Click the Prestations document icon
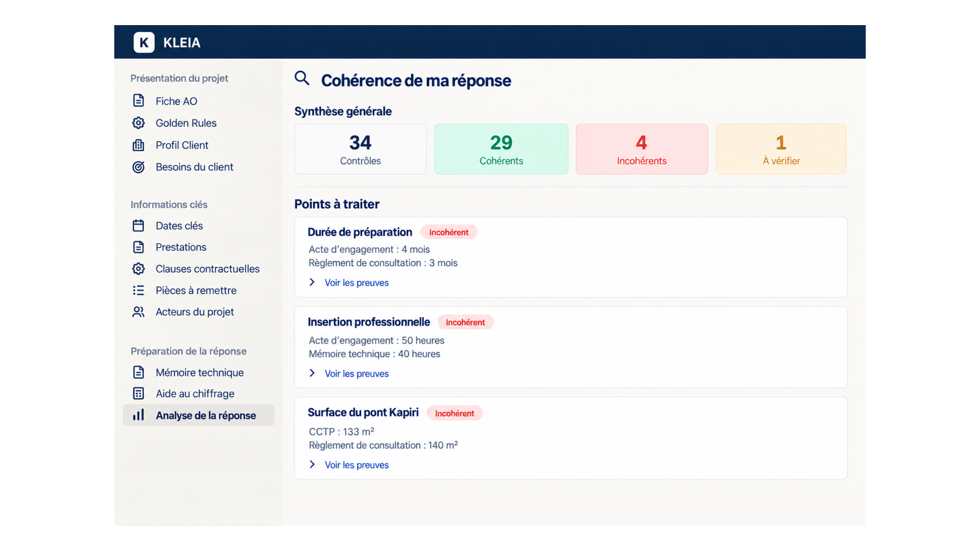Screen dimensions: 980x551 pyautogui.click(x=138, y=247)
